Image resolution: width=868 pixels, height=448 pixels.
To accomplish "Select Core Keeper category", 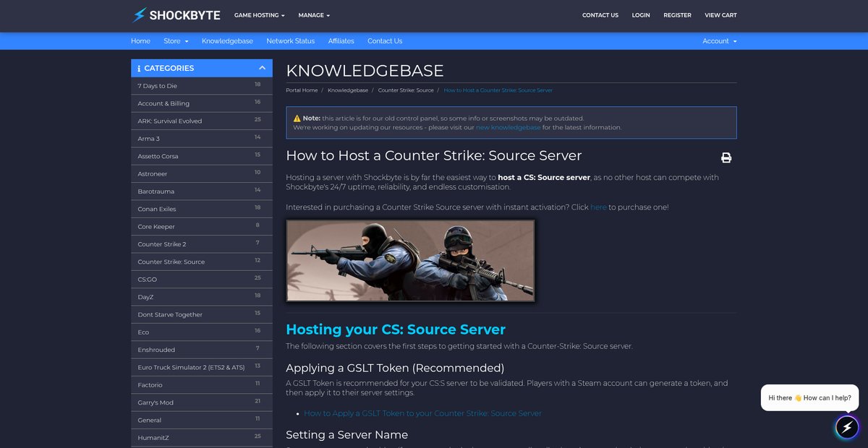I will tap(202, 226).
